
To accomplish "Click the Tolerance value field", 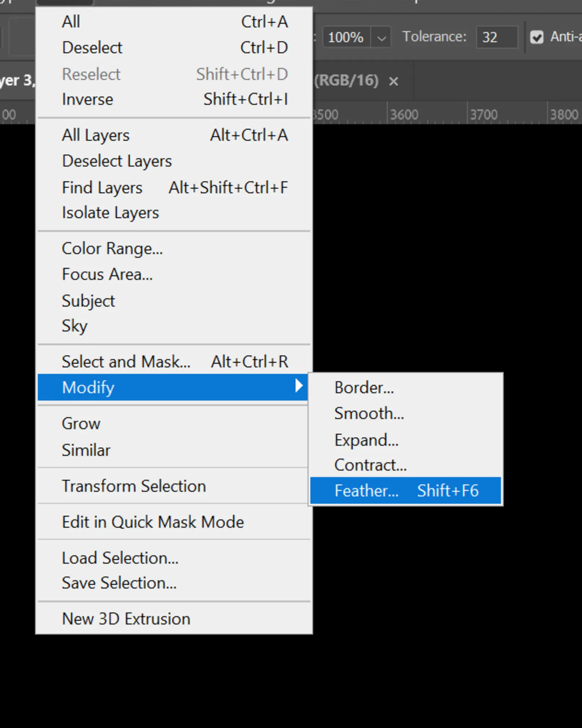I will click(497, 37).
